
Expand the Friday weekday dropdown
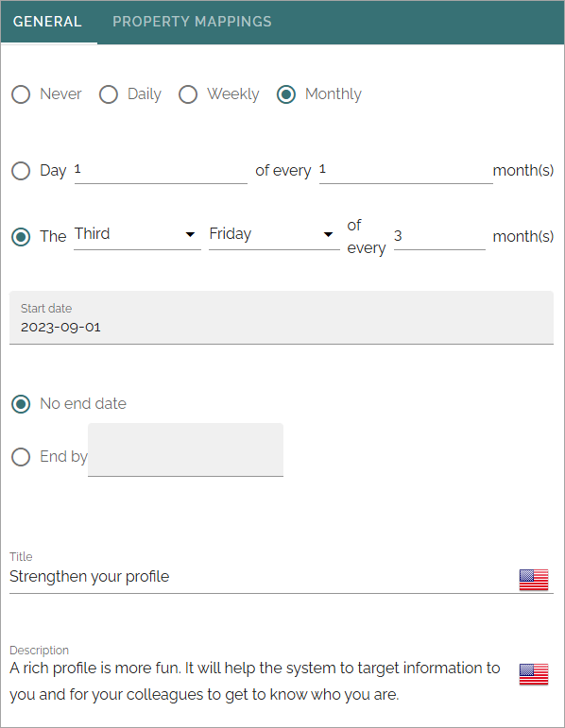pyautogui.click(x=274, y=234)
